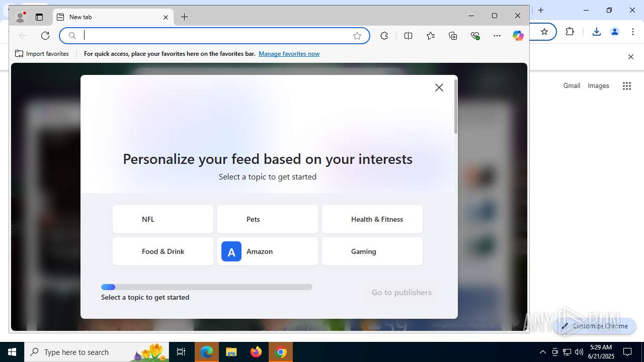Open the Edge Extensions puzzle icon
The height and width of the screenshot is (362, 644).
coord(384,35)
